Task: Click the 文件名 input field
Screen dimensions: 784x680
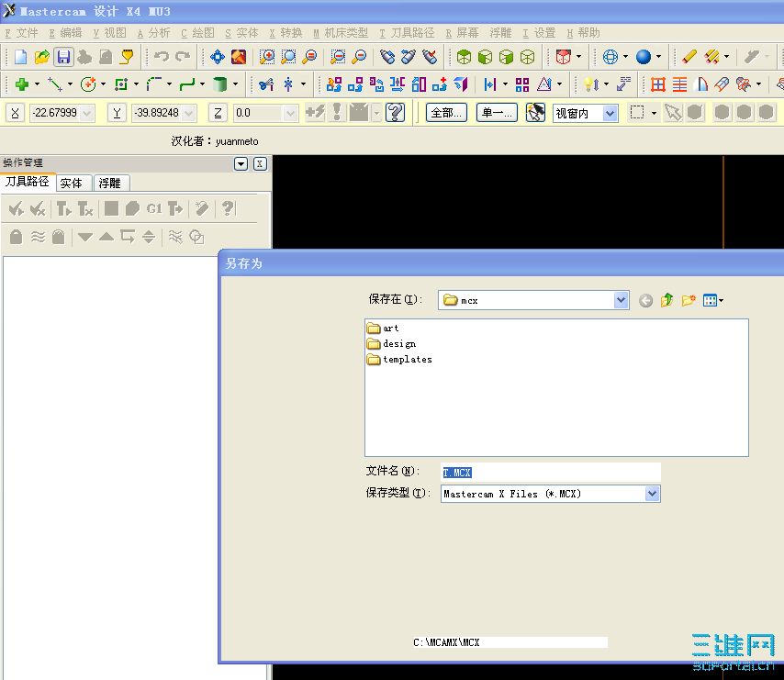Action: 551,473
